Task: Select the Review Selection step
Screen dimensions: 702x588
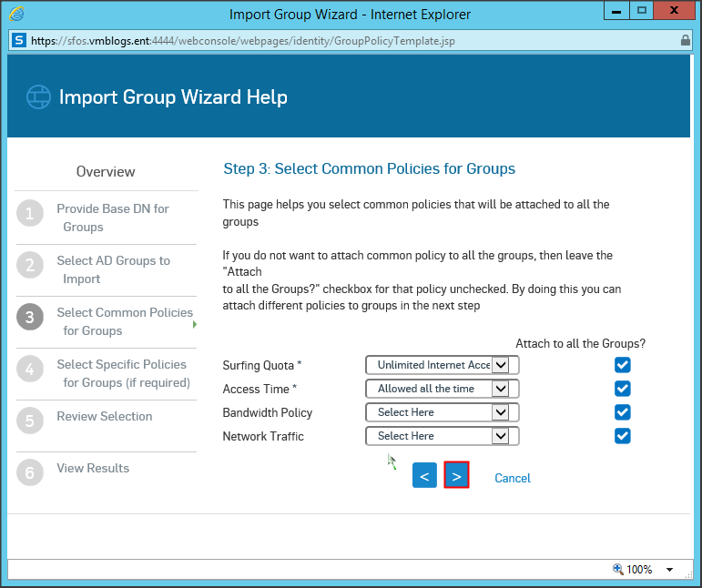Action: point(104,416)
